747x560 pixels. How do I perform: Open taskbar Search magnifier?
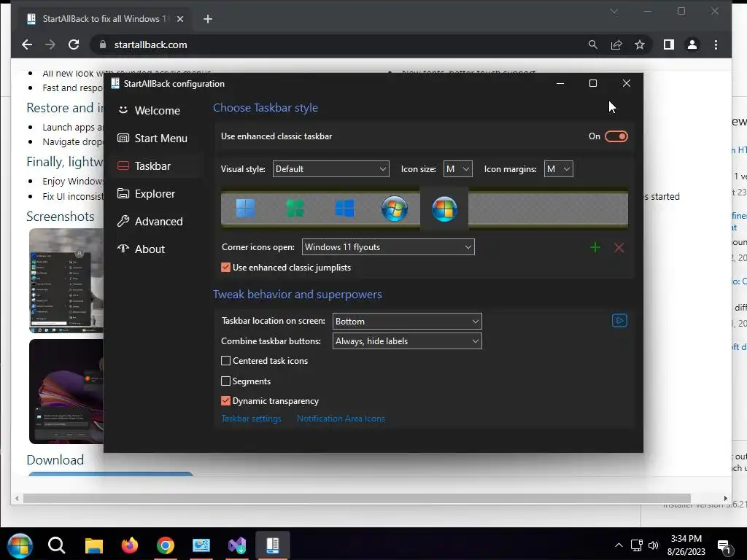(x=56, y=545)
